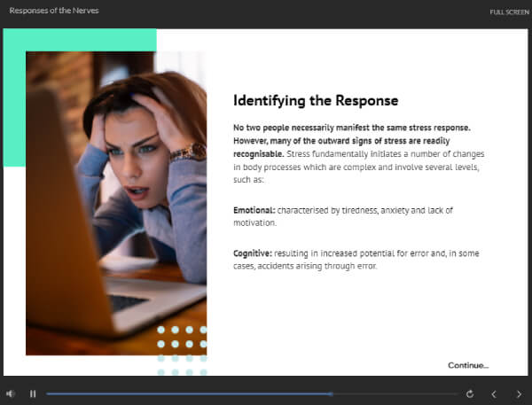Click the Continue... link
This screenshot has width=532, height=405.
tap(467, 365)
